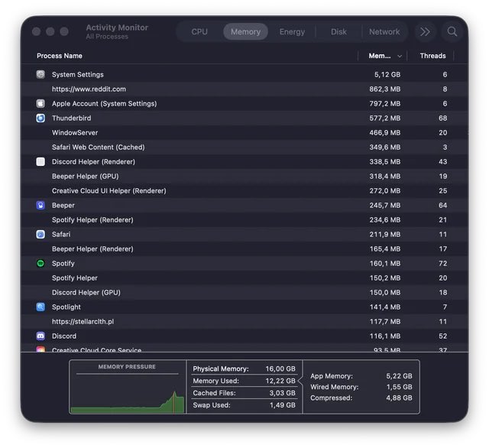This screenshot has width=489, height=448.
Task: Click the App Memory 5,22 GB value
Action: tap(399, 376)
